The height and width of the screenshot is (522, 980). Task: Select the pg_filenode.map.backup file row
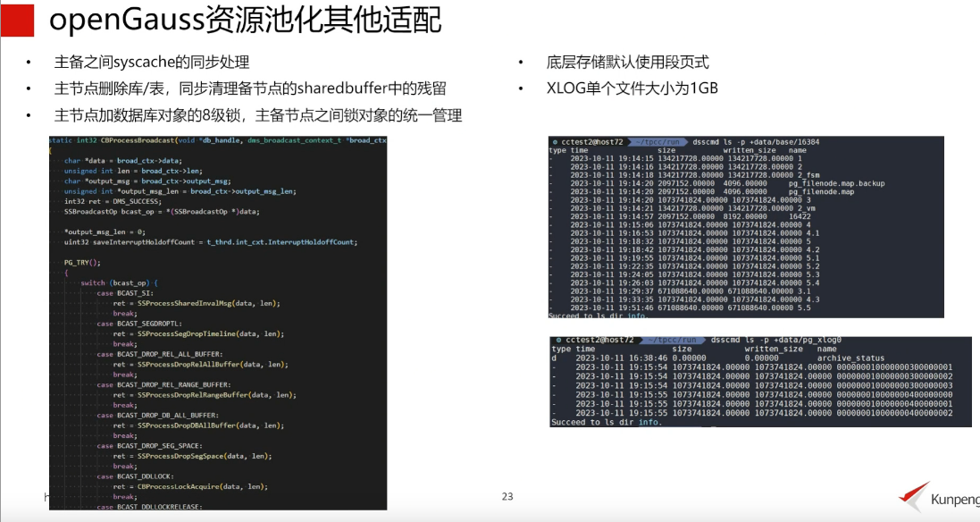[x=717, y=184]
